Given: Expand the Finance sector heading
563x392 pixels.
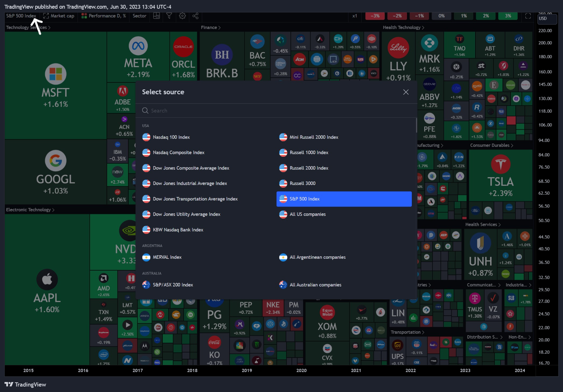Looking at the screenshot, I should click(211, 27).
